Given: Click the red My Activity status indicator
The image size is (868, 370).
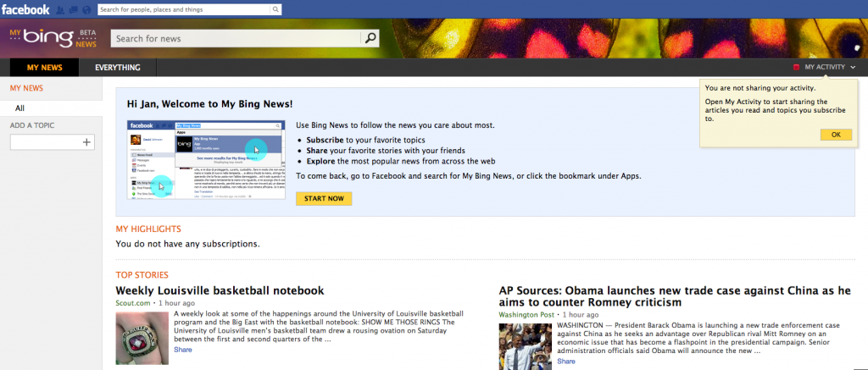Looking at the screenshot, I should click(x=797, y=68).
